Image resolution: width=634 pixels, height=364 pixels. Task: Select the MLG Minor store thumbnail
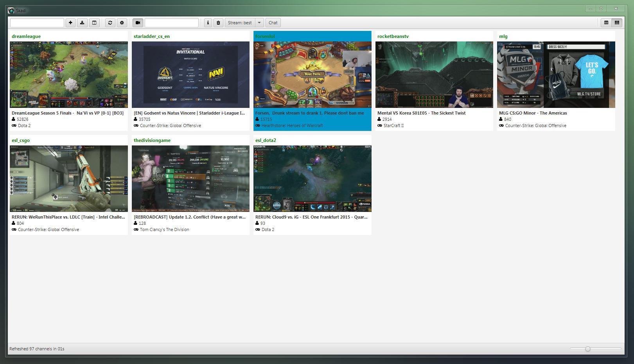coord(556,75)
